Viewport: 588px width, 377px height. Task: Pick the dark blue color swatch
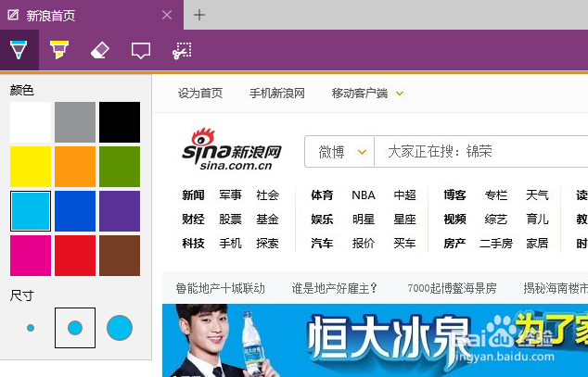[75, 211]
